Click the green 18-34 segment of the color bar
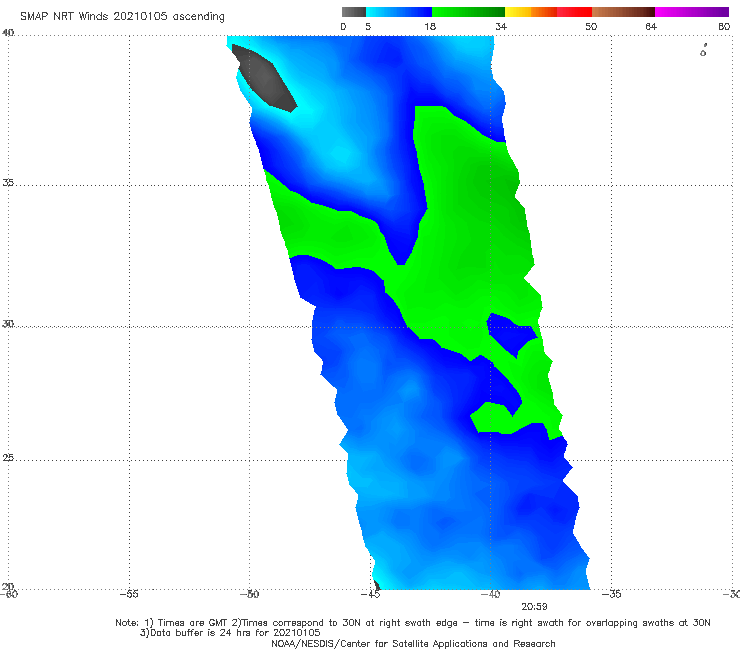 (x=468, y=12)
